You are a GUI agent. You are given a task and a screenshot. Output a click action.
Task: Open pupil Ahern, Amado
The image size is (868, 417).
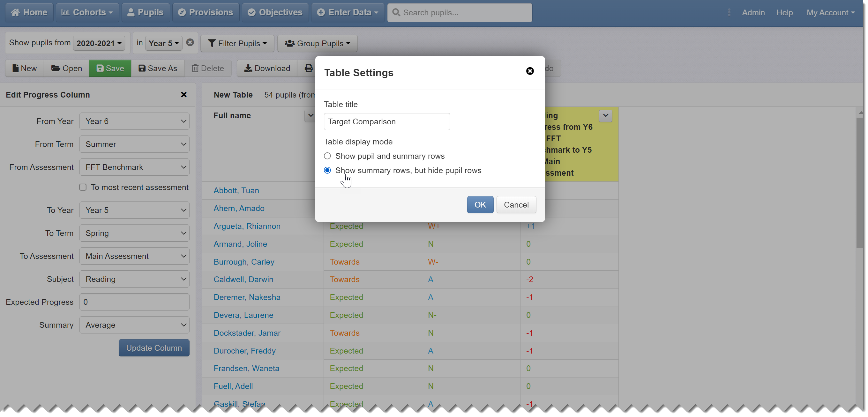(x=239, y=208)
